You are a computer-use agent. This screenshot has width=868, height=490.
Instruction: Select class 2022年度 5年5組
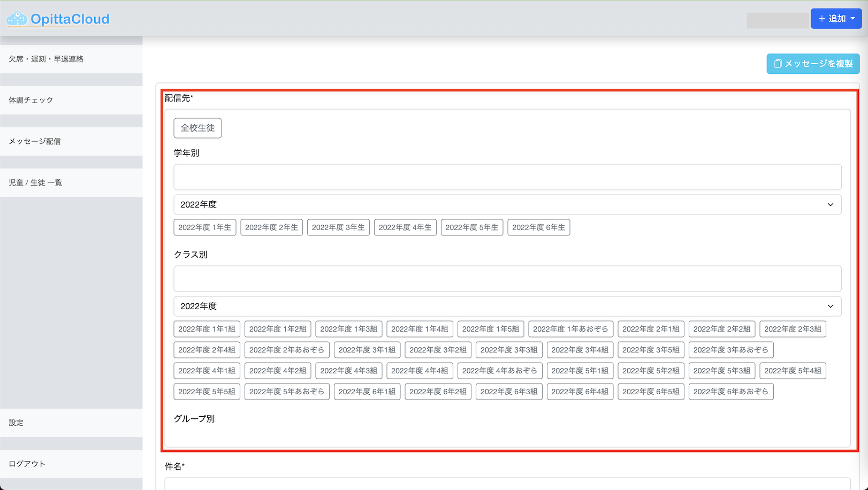tap(207, 392)
